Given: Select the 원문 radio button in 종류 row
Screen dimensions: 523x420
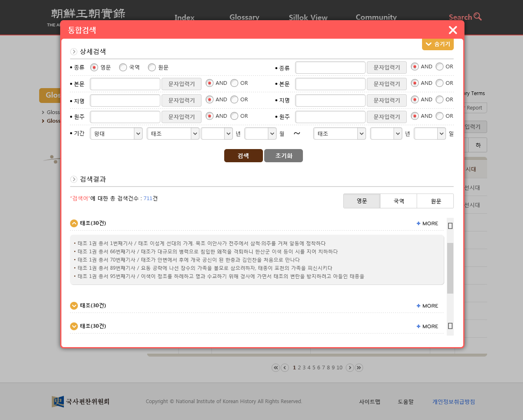Looking at the screenshot, I should coord(152,67).
